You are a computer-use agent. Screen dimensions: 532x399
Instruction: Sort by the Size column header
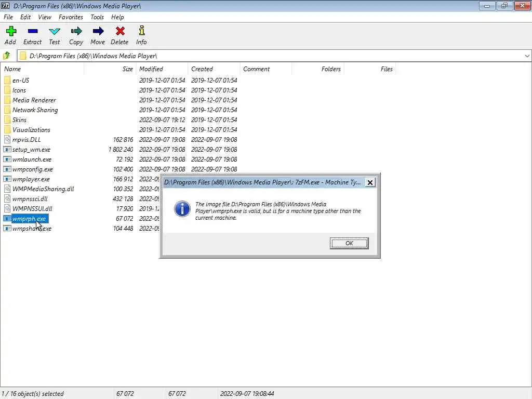110,69
